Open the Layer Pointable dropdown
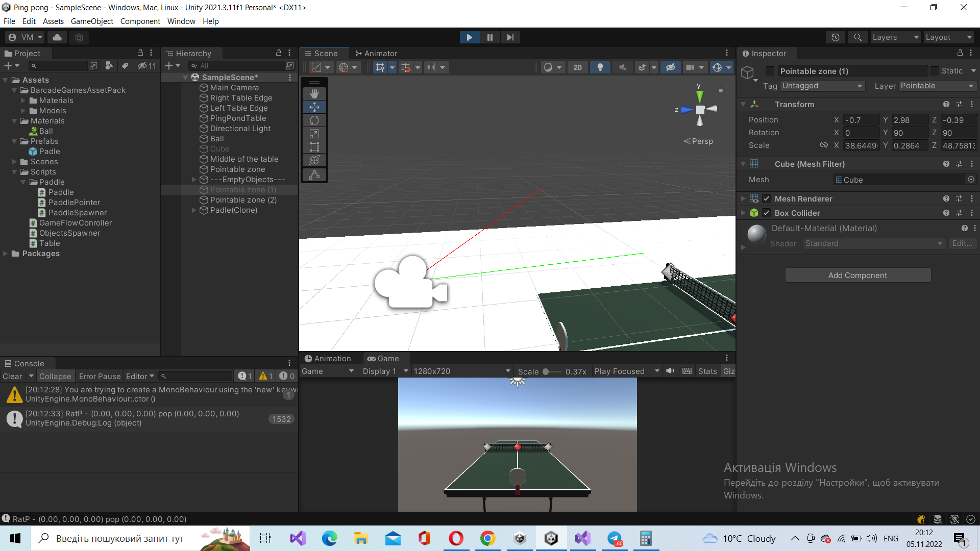Viewport: 980px width, 551px height. [x=937, y=86]
